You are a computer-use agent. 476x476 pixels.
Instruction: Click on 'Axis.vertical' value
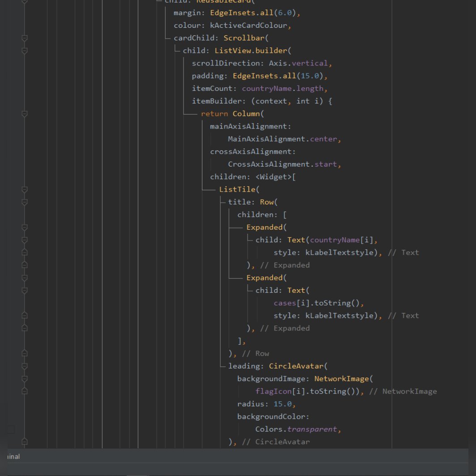click(298, 63)
